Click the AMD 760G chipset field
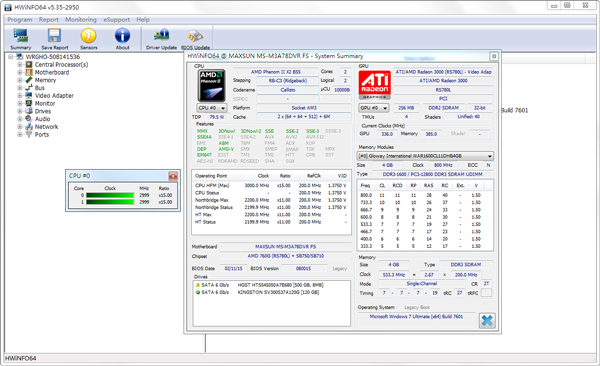600x366 pixels. coord(285,256)
